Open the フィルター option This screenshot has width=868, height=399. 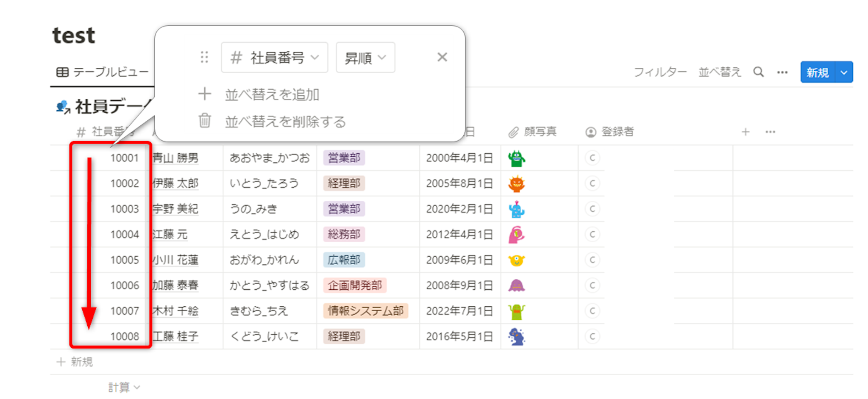(x=659, y=72)
